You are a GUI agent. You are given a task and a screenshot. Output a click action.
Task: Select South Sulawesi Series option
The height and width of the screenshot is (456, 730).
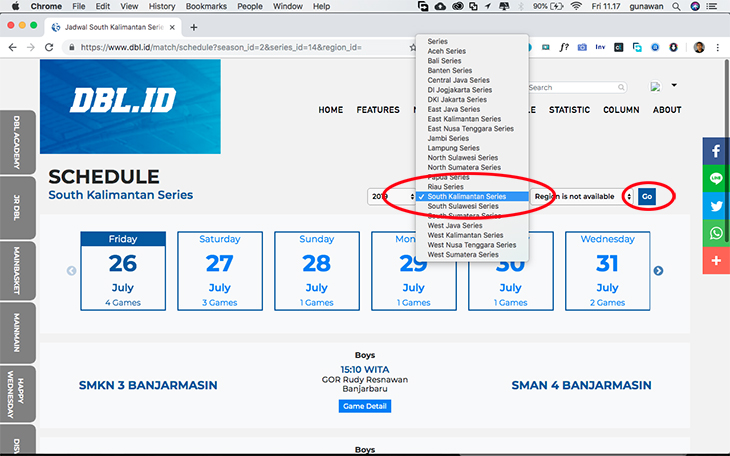point(463,206)
